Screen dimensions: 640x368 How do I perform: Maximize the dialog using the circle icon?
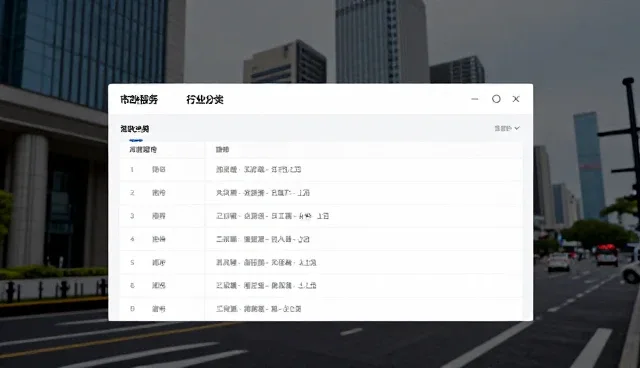(496, 99)
